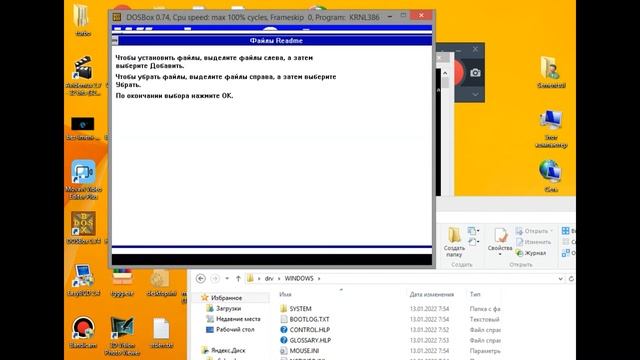This screenshot has height=360, width=640.
Task: Refresh the Explorer address bar
Action: (x=571, y=278)
